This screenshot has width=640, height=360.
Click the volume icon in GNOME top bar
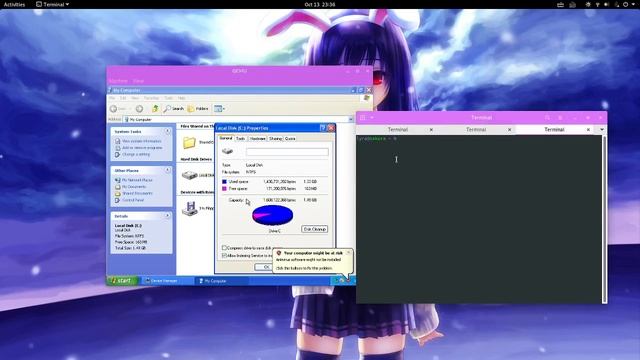point(606,4)
